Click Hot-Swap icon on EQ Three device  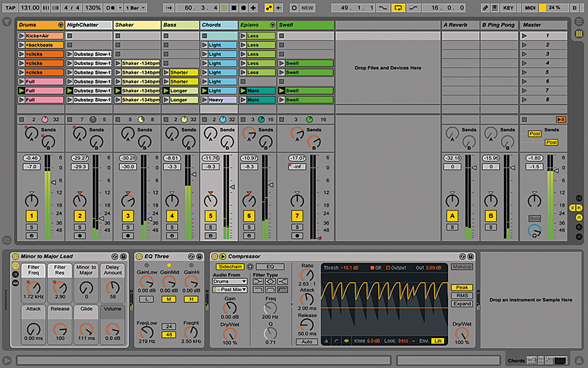(x=191, y=256)
